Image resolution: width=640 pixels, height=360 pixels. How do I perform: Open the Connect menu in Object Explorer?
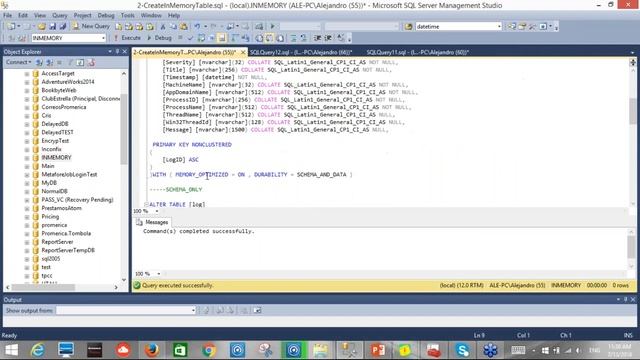pos(18,62)
